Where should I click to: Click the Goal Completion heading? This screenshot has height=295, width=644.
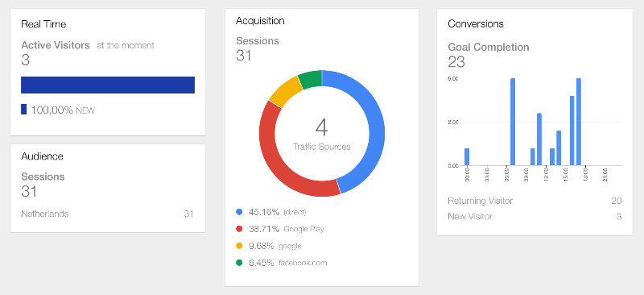pyautogui.click(x=489, y=48)
